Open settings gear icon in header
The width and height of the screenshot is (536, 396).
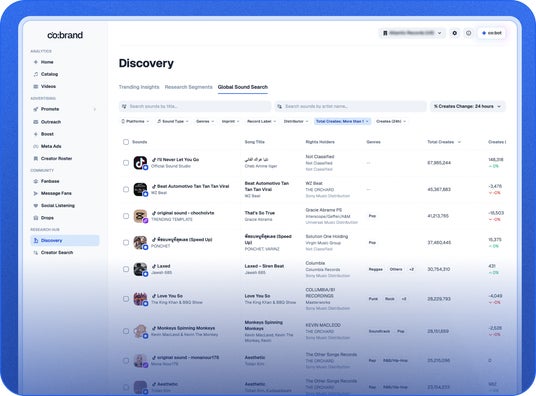[x=454, y=33]
